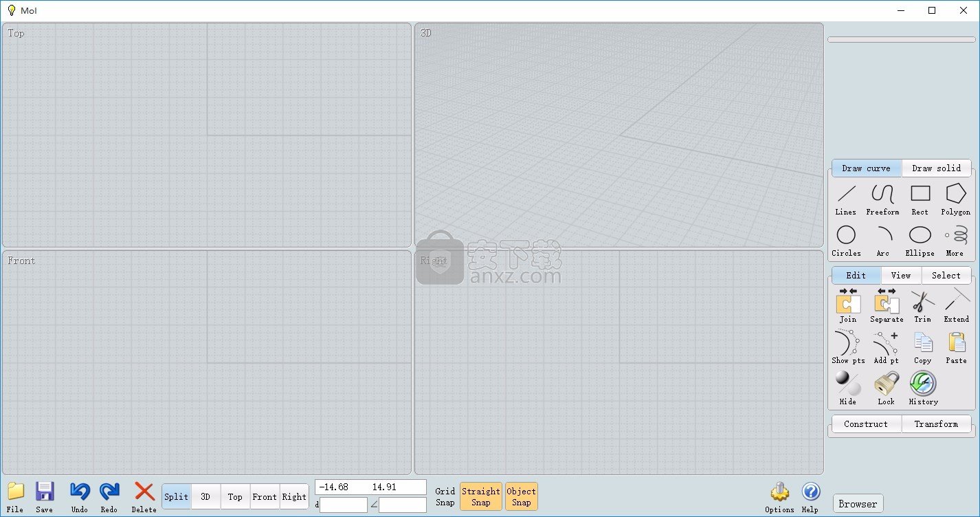Select the Circles drawing tool
Viewport: 980px width, 517px height.
846,241
